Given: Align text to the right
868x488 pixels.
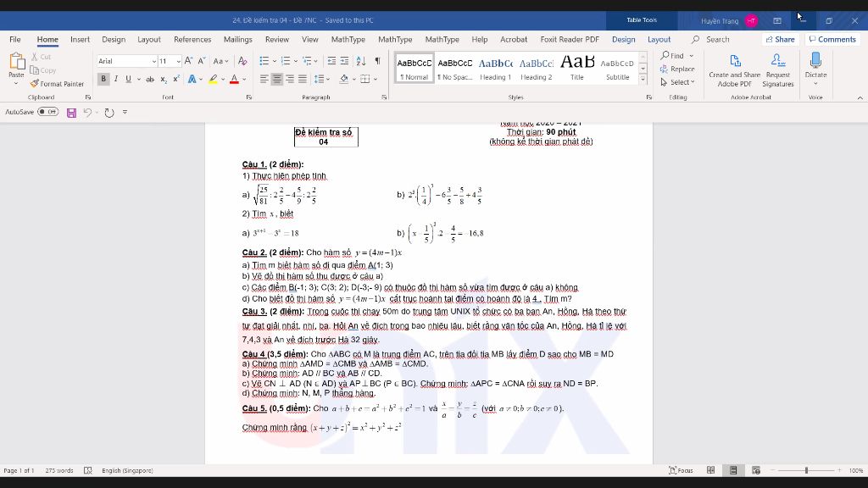Looking at the screenshot, I should pyautogui.click(x=290, y=79).
